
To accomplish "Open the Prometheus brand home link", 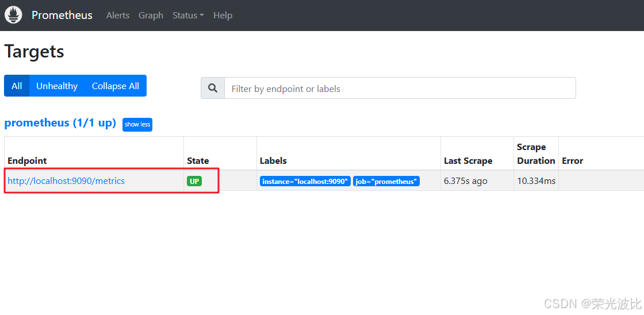I will [62, 15].
